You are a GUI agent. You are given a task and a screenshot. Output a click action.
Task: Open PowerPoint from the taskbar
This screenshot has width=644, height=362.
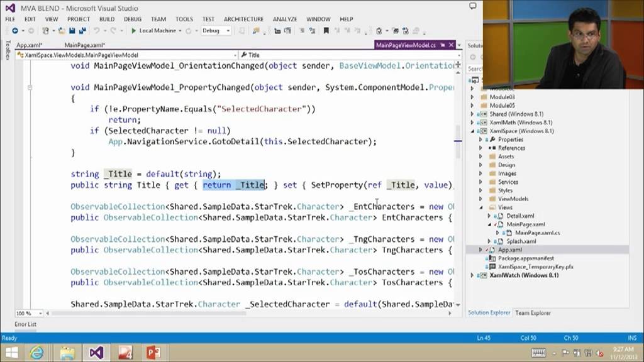(x=153, y=353)
